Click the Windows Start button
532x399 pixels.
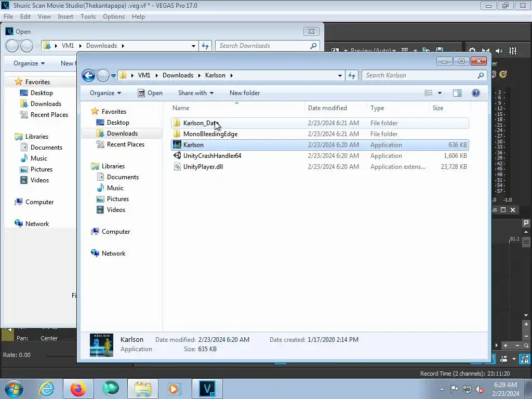click(14, 389)
